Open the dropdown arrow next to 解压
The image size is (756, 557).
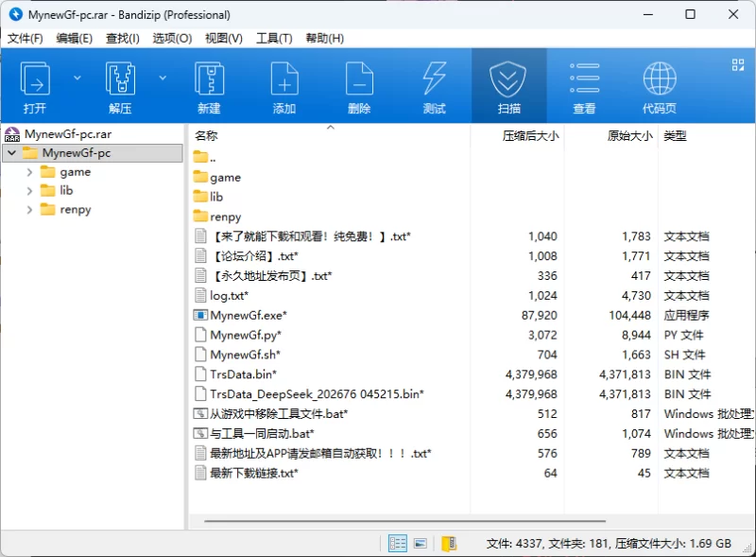coord(163,78)
